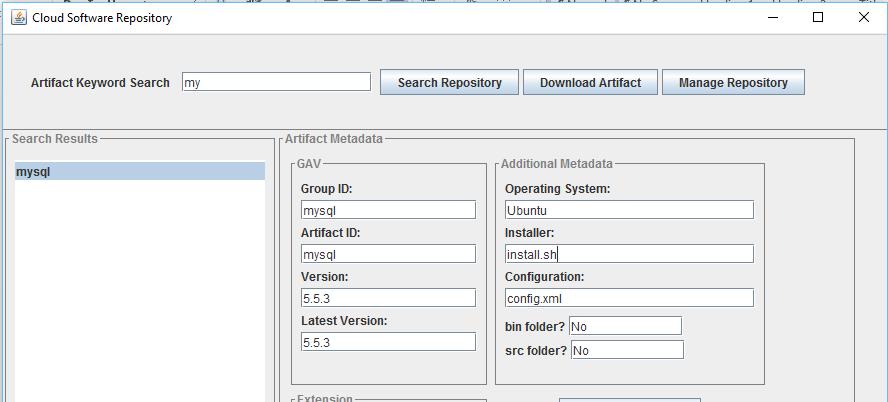
Task: Maximize the Cloud Software Repository window
Action: (818, 18)
